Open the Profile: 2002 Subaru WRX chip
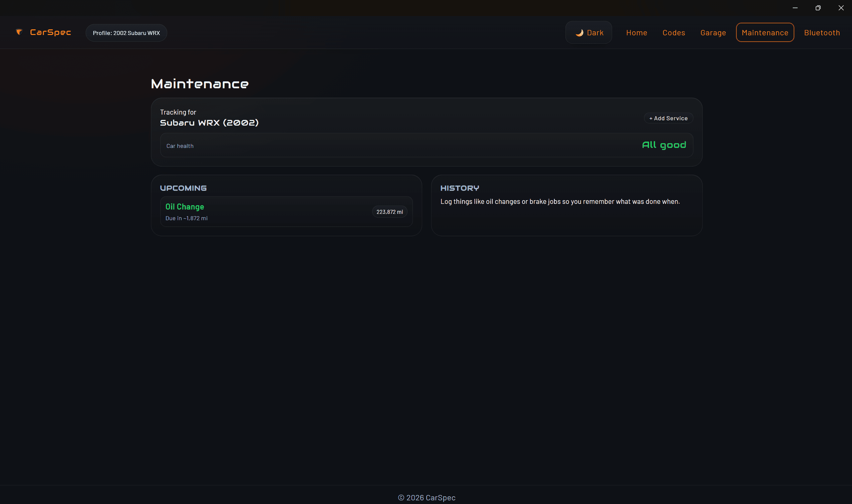Image resolution: width=852 pixels, height=504 pixels. [x=126, y=33]
